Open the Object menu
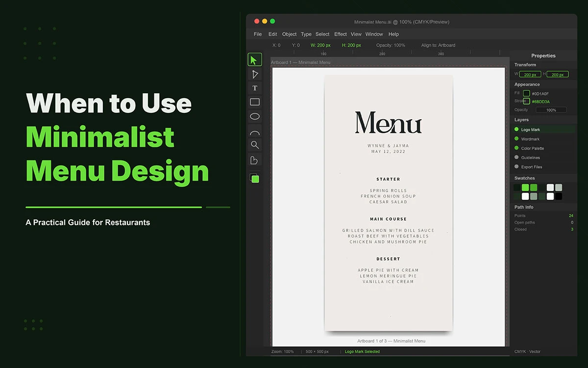Viewport: 588px width, 368px height. (289, 34)
